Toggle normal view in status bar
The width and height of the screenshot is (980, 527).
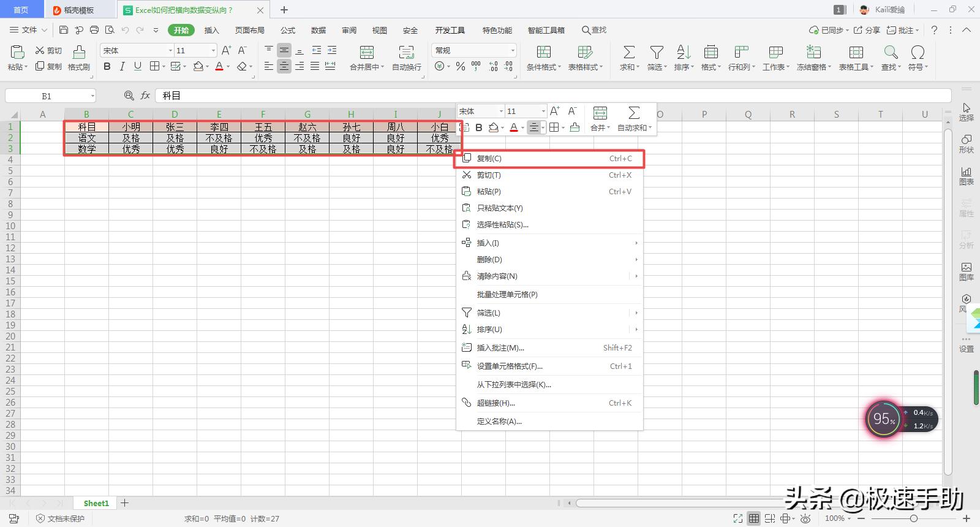point(754,518)
